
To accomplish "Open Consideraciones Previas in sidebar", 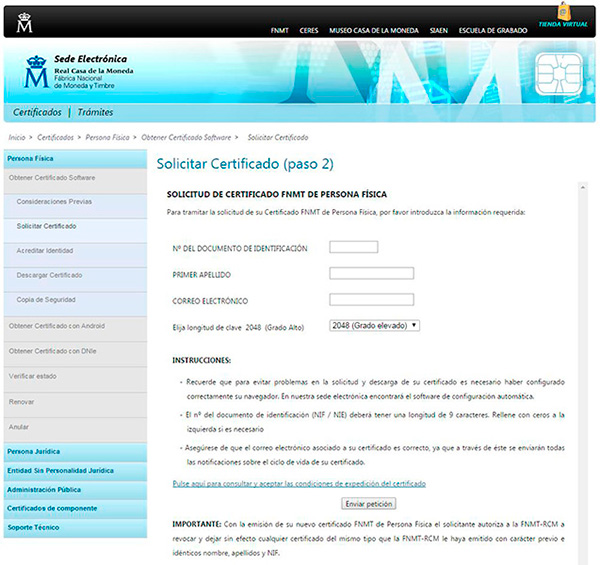I will pyautogui.click(x=75, y=206).
